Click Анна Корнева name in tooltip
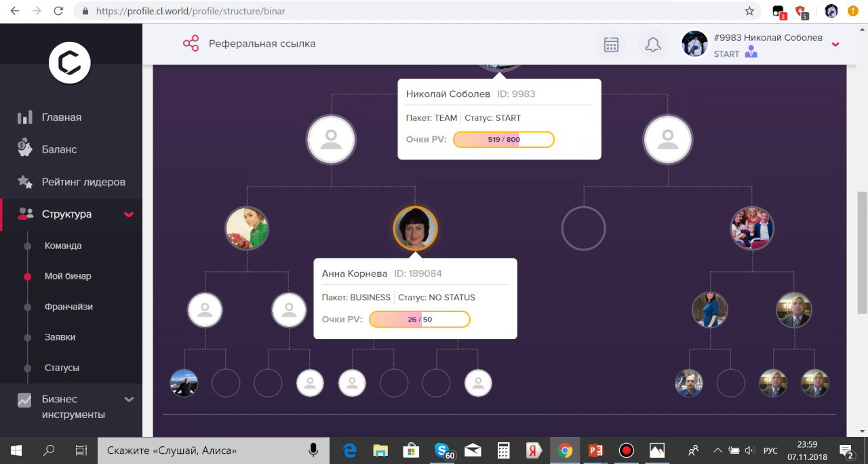The image size is (868, 464). 355,273
